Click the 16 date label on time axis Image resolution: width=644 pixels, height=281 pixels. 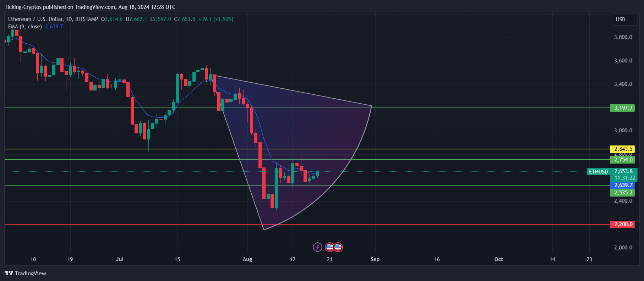[437, 259]
